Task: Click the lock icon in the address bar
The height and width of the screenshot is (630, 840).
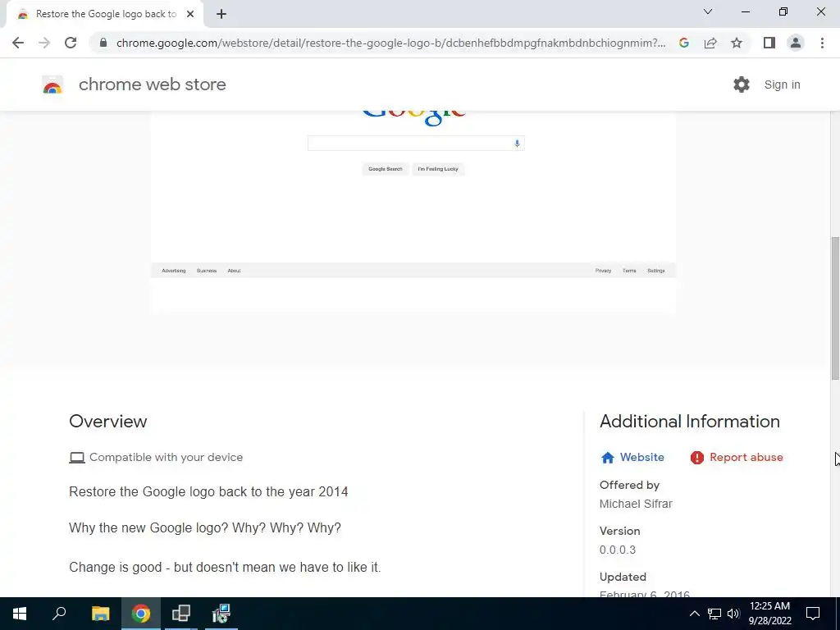Action: [103, 43]
